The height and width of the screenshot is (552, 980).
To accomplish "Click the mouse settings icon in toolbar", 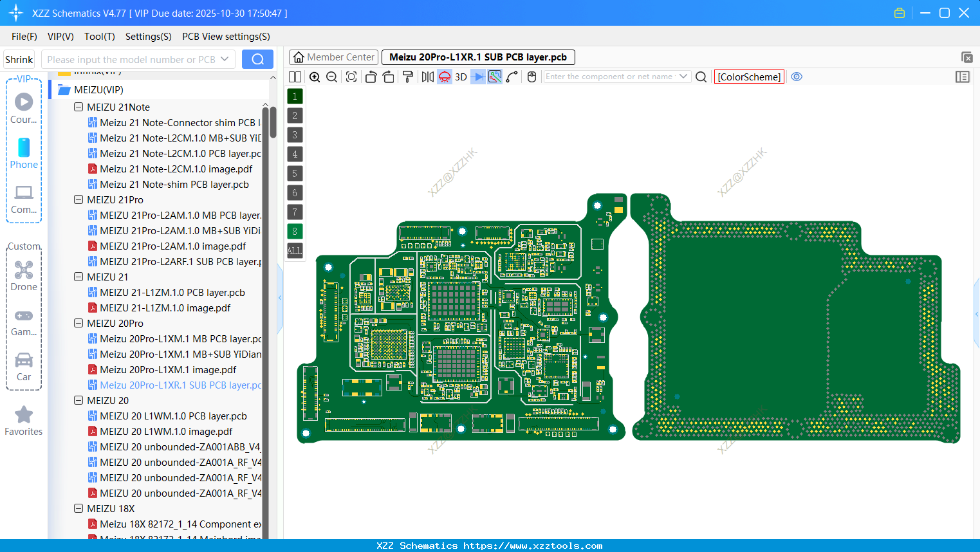I will pos(532,77).
